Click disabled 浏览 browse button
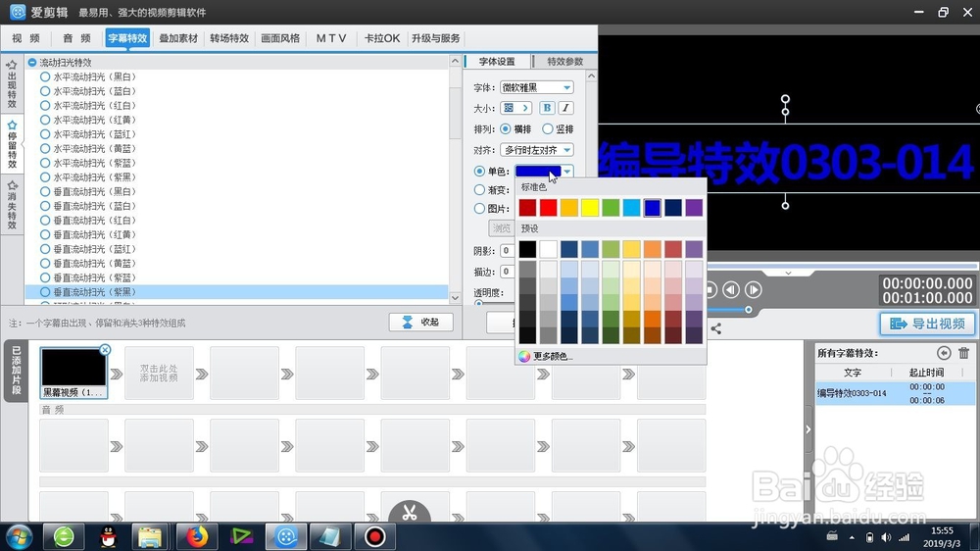 [x=501, y=228]
